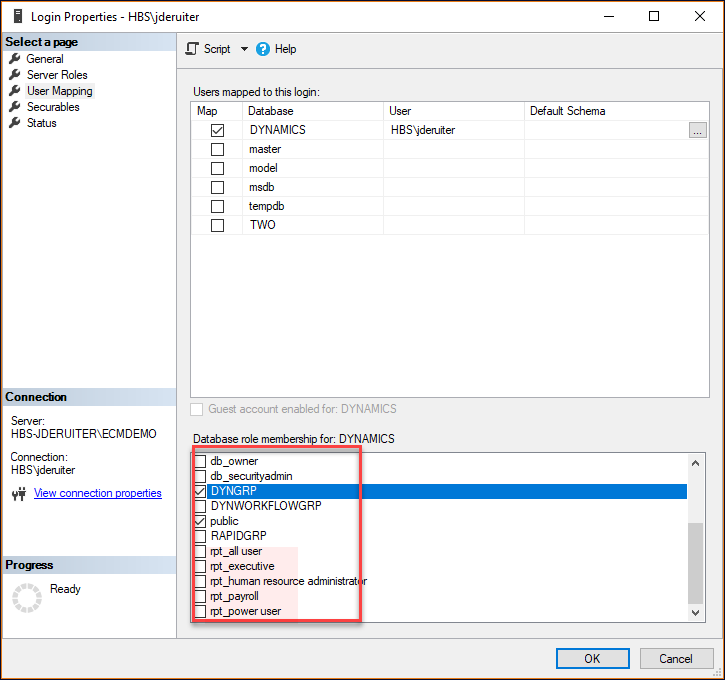Expand the Script dropdown arrow
This screenshot has height=680, width=725.
[x=244, y=49]
